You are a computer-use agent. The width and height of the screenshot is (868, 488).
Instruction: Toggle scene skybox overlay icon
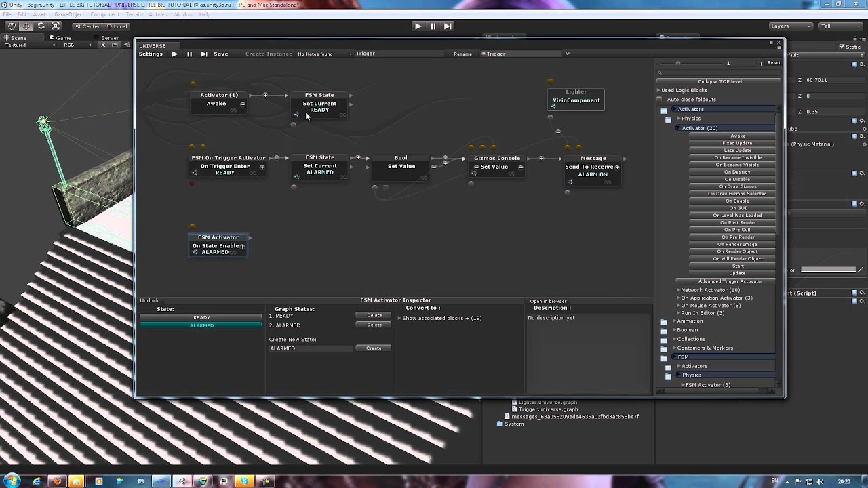pos(113,45)
